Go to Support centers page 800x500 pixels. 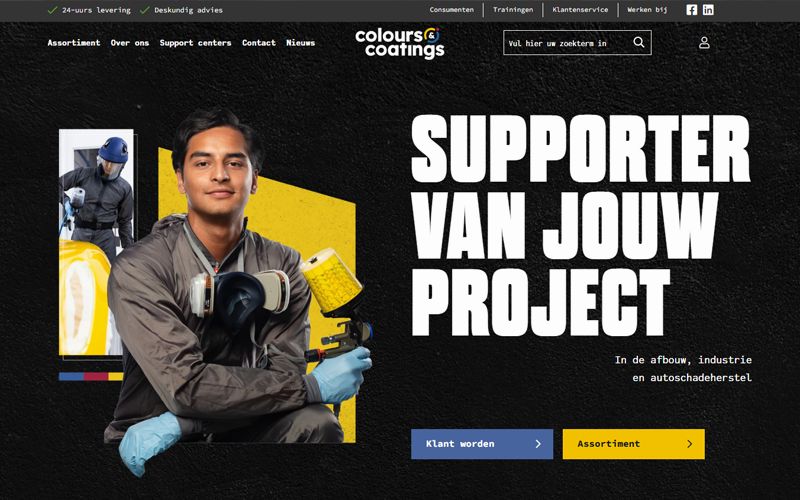coord(195,43)
